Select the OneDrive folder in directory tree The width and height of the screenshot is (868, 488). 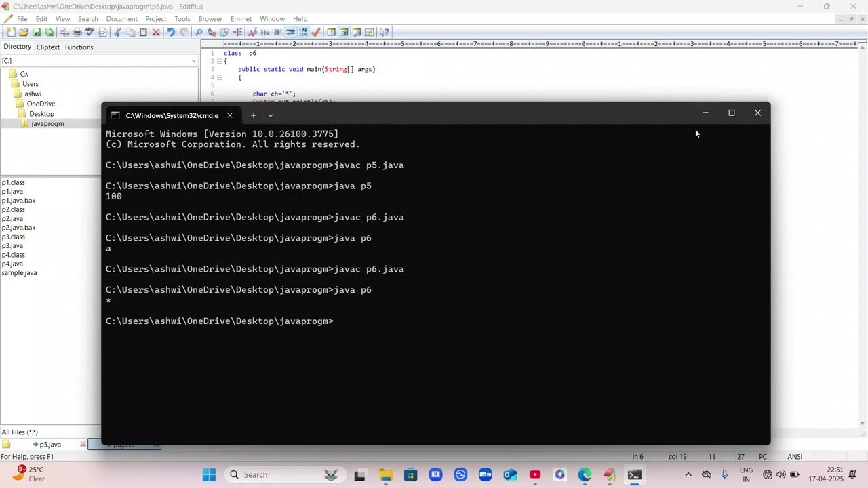point(41,104)
